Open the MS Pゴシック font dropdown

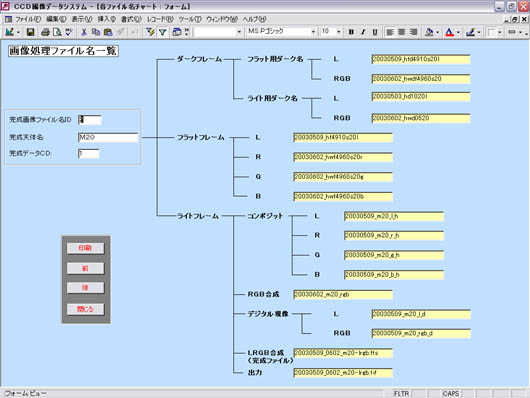pos(313,32)
